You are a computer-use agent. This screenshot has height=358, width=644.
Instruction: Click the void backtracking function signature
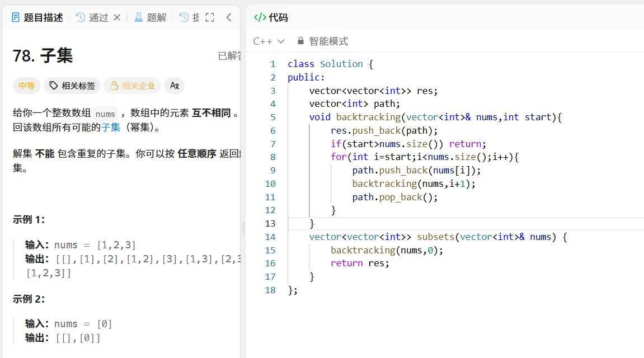[x=435, y=117]
